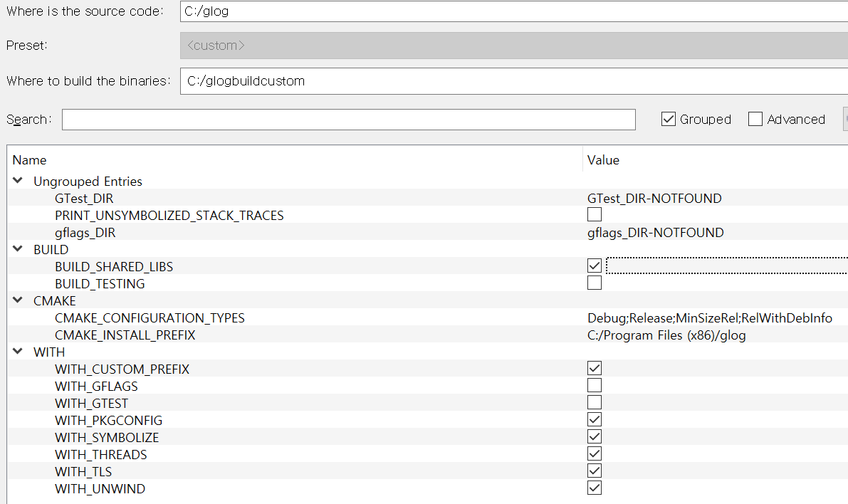The width and height of the screenshot is (848, 504).
Task: Uncheck WITH_CUSTOM_PREFIX
Action: point(595,368)
